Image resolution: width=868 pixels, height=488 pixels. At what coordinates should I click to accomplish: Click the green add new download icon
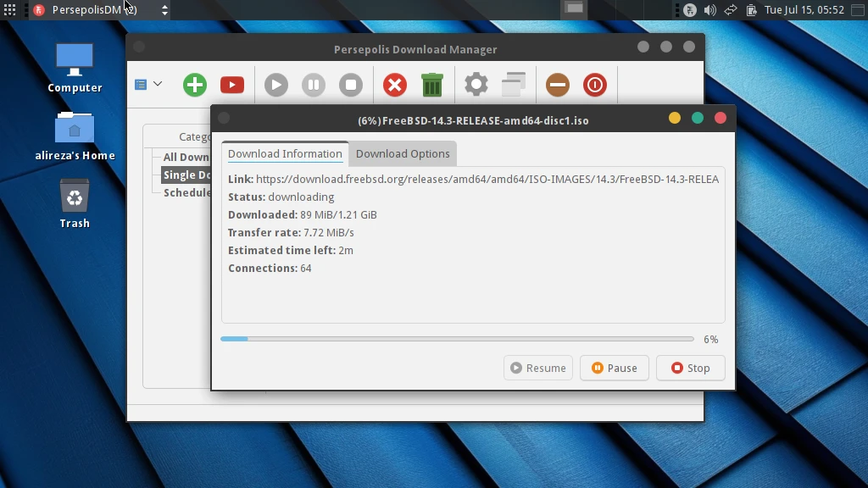[x=195, y=85]
